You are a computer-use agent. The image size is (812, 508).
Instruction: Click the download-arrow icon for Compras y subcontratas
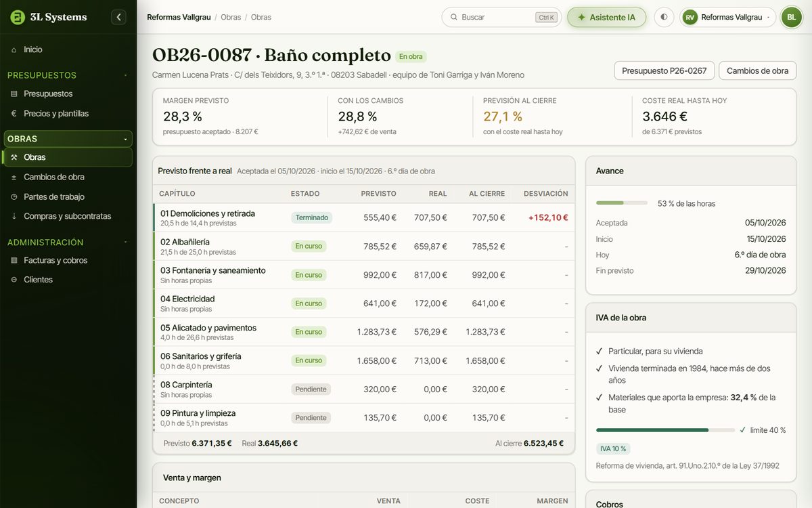pyautogui.click(x=14, y=216)
